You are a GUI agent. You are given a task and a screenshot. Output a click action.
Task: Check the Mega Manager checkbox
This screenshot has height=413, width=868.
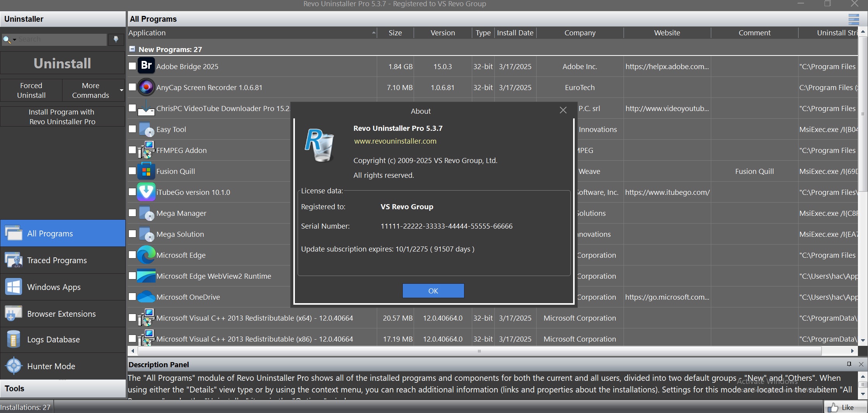click(x=132, y=213)
